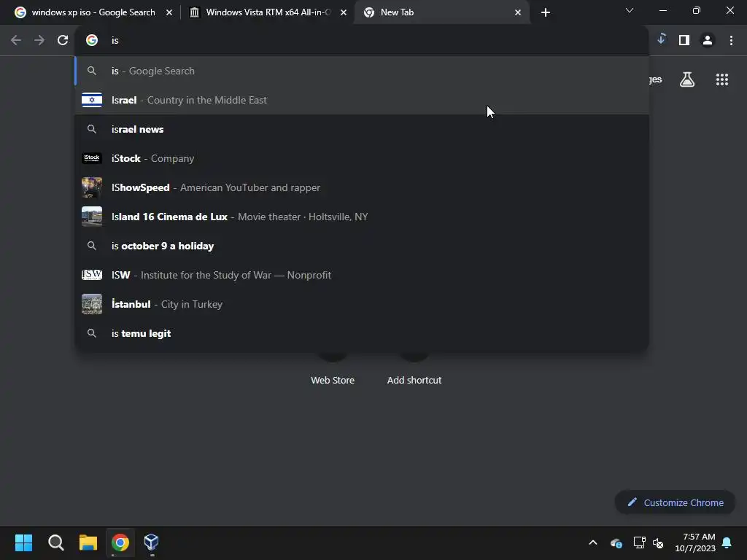This screenshot has height=560, width=747.
Task: Select the New Tab tab
Action: click(x=441, y=12)
